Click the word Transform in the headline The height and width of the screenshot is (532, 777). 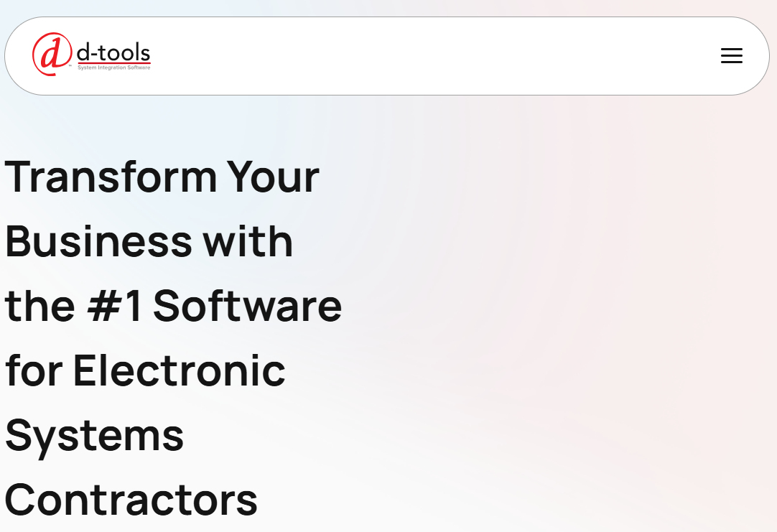111,177
